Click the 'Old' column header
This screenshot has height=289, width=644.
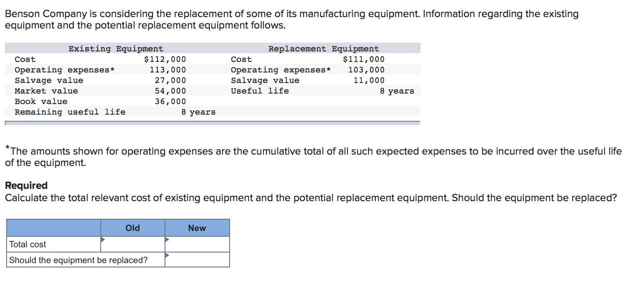pyautogui.click(x=133, y=228)
